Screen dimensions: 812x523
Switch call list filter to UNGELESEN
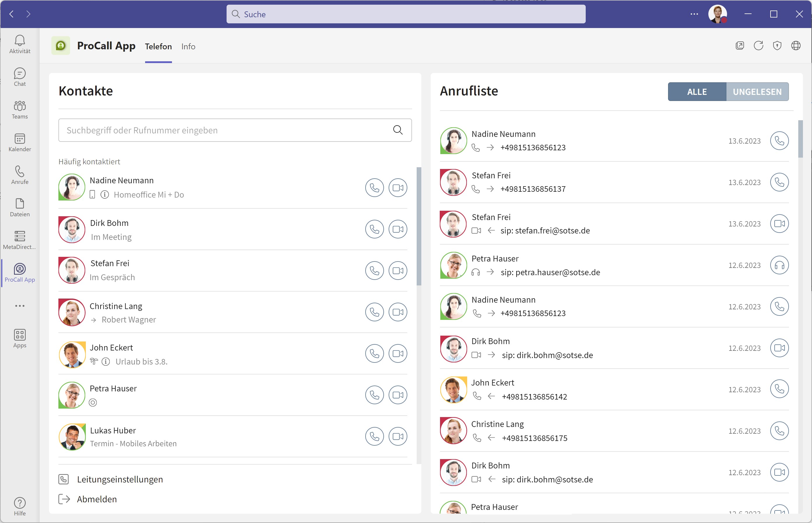tap(757, 92)
